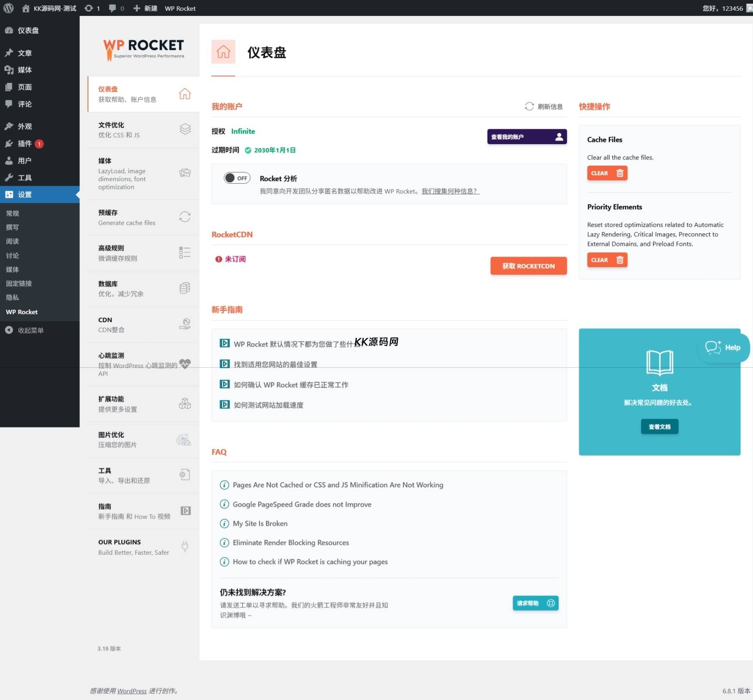Open the 文章 posts menu
The height and width of the screenshot is (700, 753).
(39, 53)
